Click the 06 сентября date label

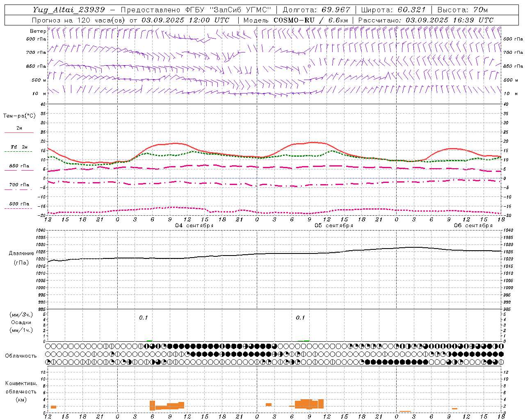pos(473,226)
